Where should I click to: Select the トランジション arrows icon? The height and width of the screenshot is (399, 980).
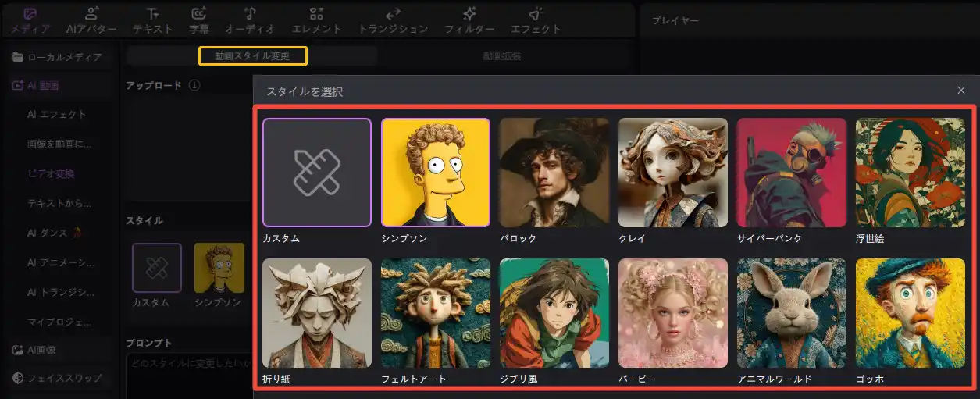point(393,14)
